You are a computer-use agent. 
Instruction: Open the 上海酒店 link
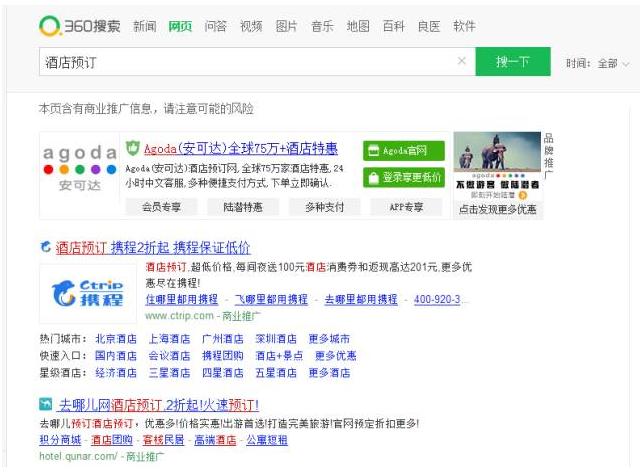click(169, 339)
